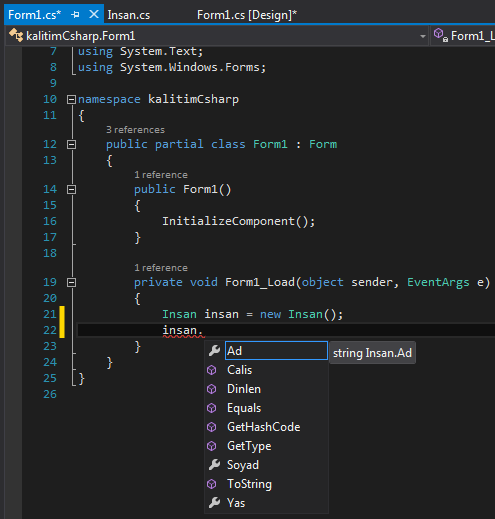This screenshot has width=495, height=519.
Task: Click line number 21 in the gutter
Action: 50,314
